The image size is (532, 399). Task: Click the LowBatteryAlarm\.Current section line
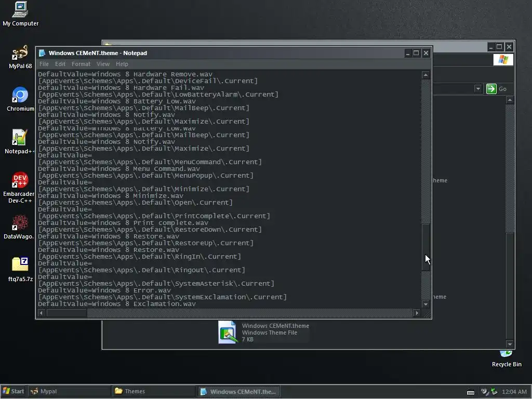click(158, 95)
